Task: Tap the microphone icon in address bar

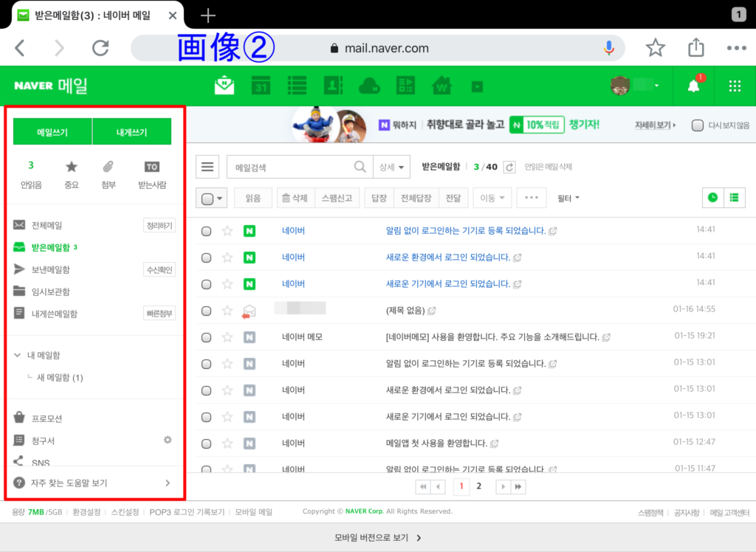Action: click(x=609, y=48)
